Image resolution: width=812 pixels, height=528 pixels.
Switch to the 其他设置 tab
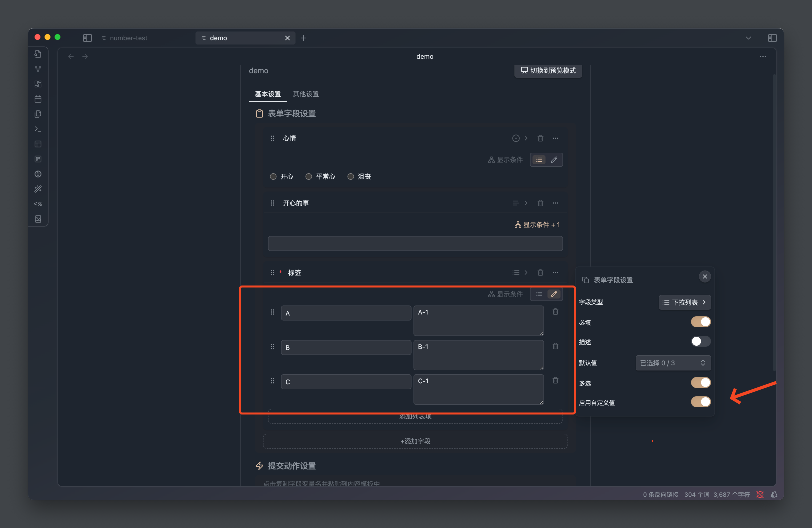305,94
